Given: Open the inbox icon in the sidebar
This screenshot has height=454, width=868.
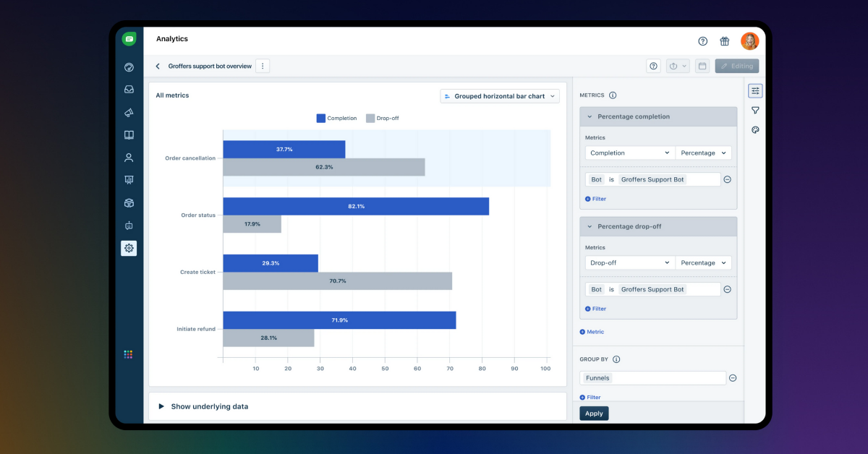Looking at the screenshot, I should (x=129, y=90).
